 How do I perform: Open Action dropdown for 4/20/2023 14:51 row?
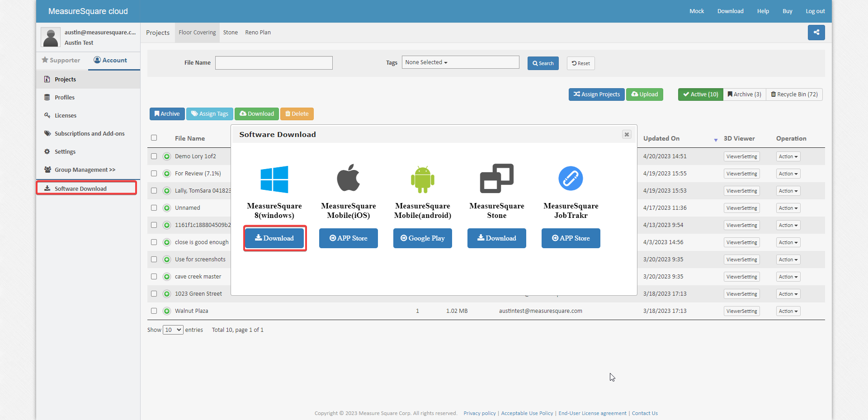[x=788, y=156]
